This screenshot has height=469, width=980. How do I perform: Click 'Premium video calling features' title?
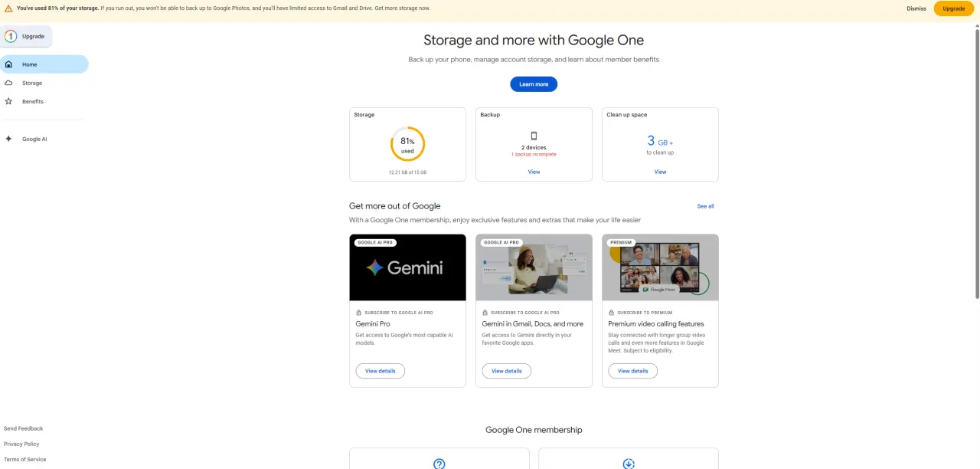tap(656, 324)
